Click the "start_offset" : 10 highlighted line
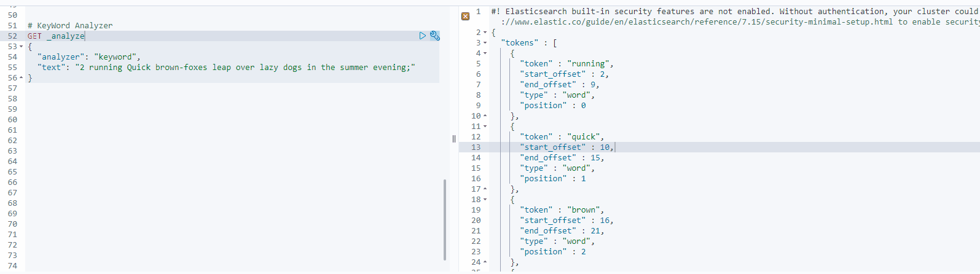This screenshot has width=980, height=274. tap(566, 147)
